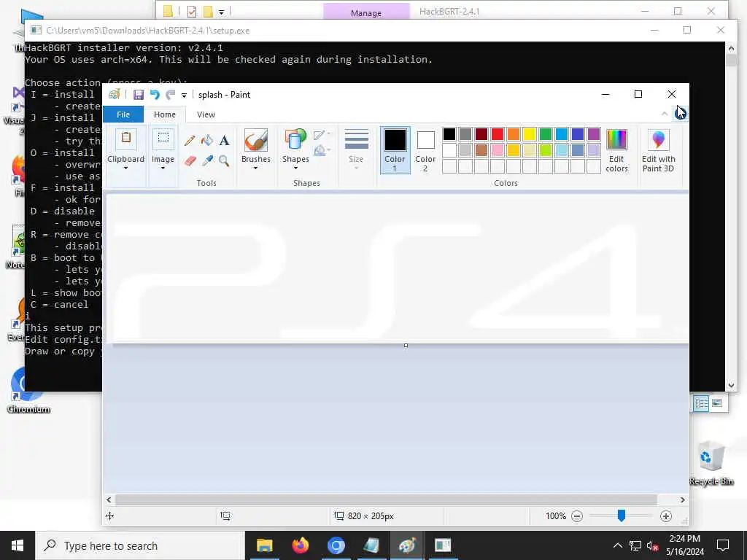Open File Explorer from the taskbar
This screenshot has height=560, width=747.
coord(264,545)
